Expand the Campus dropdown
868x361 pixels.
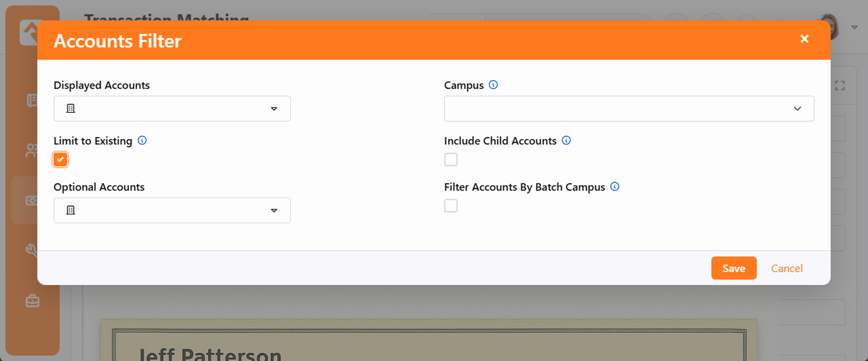[629, 109]
